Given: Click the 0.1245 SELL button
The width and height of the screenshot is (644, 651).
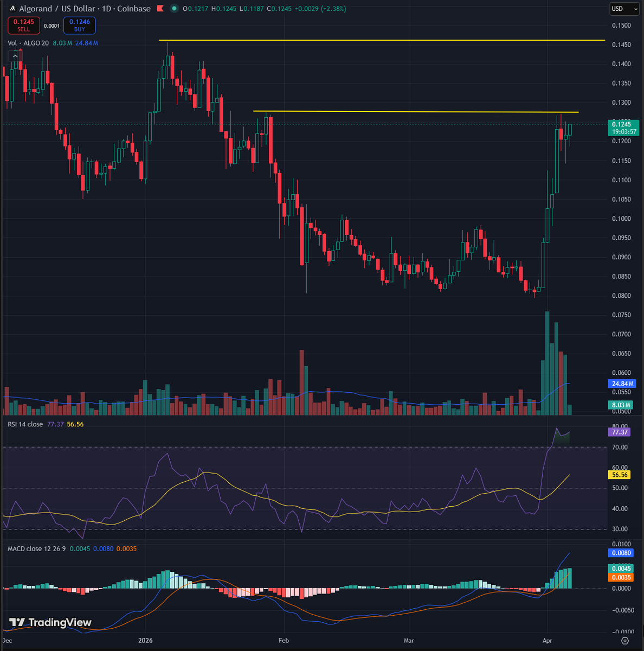Looking at the screenshot, I should pyautogui.click(x=24, y=25).
